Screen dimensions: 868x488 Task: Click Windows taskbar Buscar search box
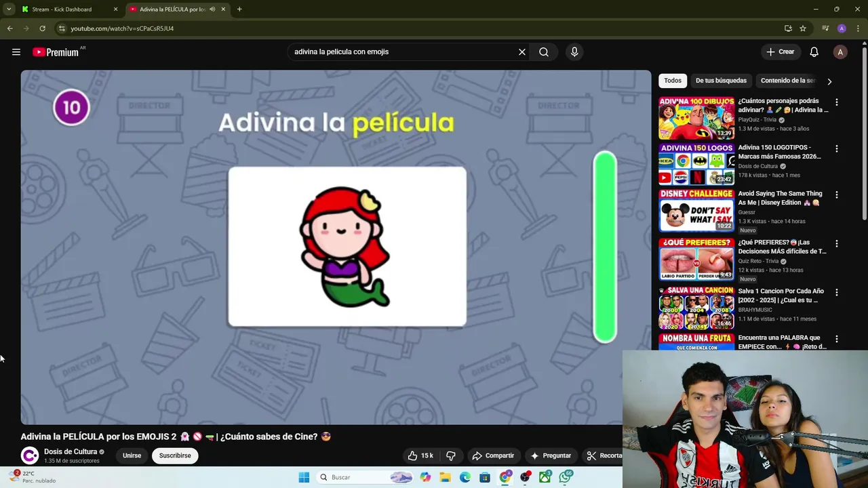pos(365,477)
